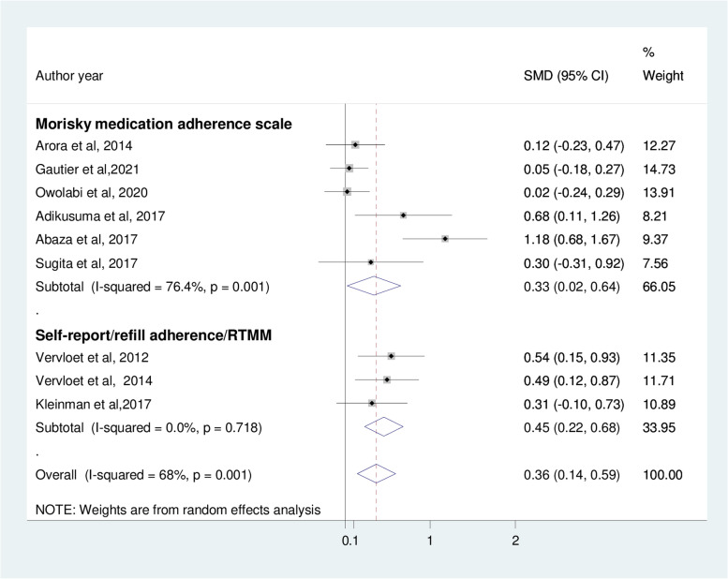The width and height of the screenshot is (728, 579).
Task: Click the Sugita et al, 2017 point marker
Action: 370,262
